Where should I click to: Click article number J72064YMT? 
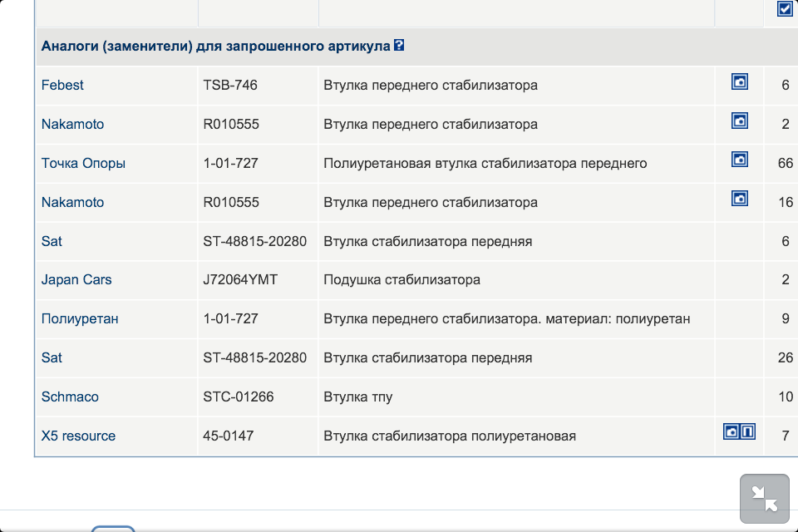pos(240,280)
